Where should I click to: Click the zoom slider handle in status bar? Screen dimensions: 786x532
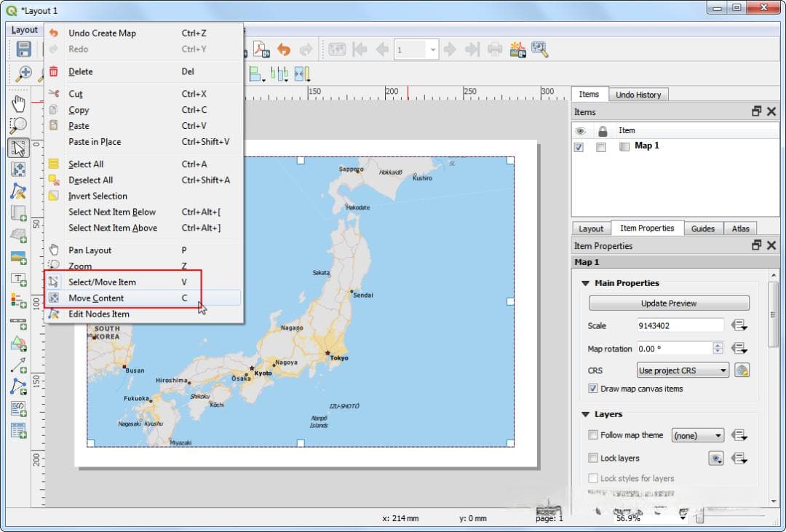click(x=700, y=517)
